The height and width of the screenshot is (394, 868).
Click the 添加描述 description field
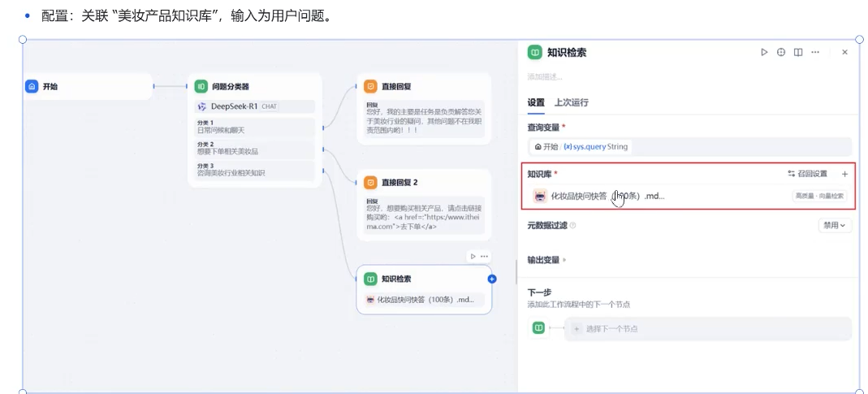[x=546, y=77]
